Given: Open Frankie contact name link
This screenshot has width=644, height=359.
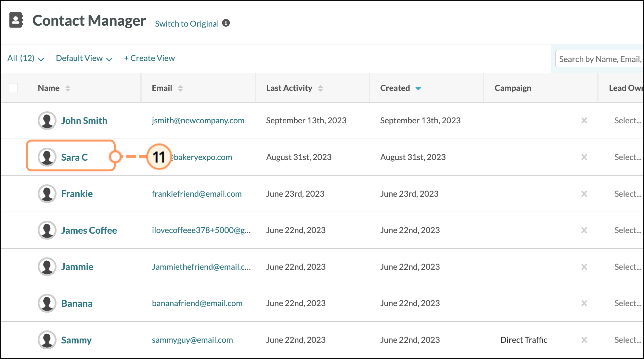Looking at the screenshot, I should coord(77,194).
